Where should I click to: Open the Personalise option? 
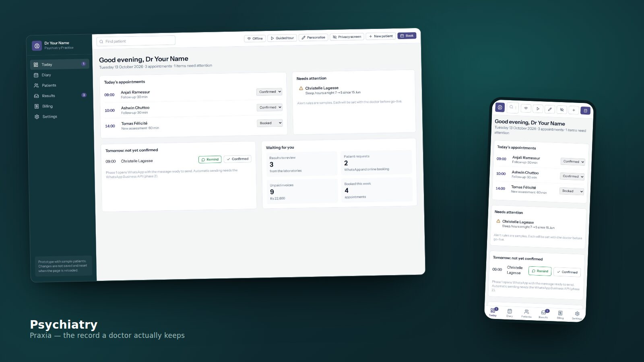(314, 37)
